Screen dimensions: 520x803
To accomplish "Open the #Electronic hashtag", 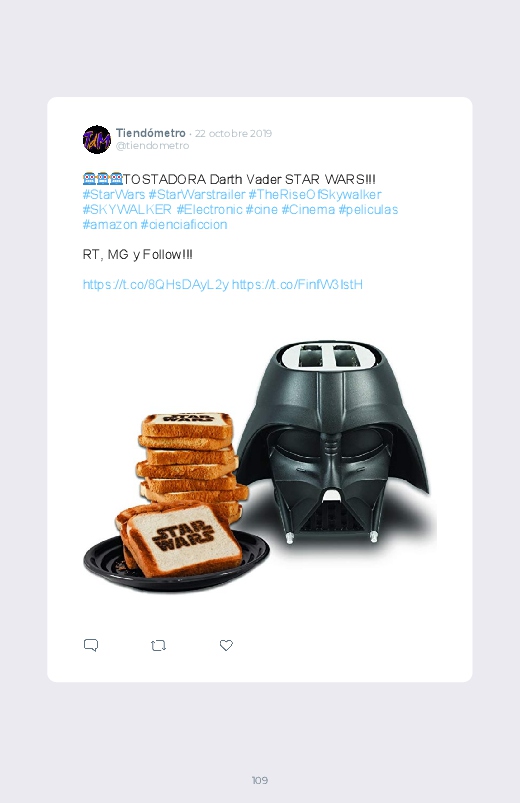I will [x=209, y=209].
